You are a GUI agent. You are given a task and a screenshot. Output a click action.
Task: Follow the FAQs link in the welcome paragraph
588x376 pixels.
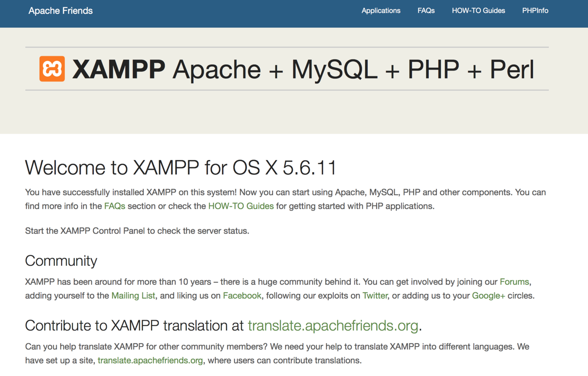[x=115, y=206]
